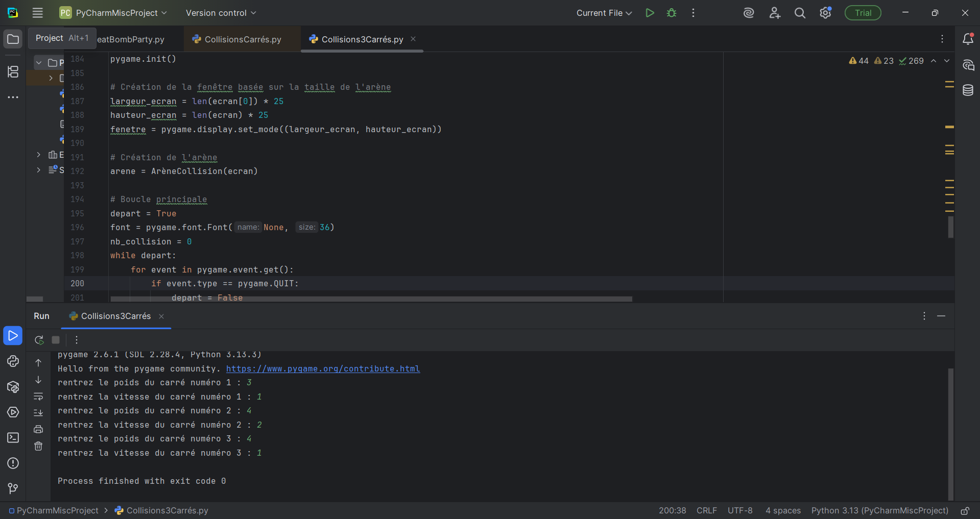
Task: Open AI chat tool window on right sidebar
Action: (968, 65)
